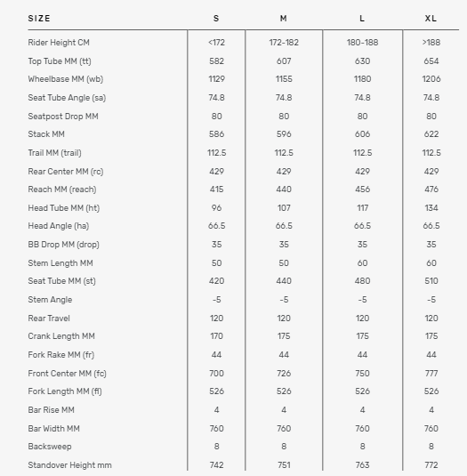Click the Front Center MM (fc) label
This screenshot has width=467, height=476.
tap(67, 374)
